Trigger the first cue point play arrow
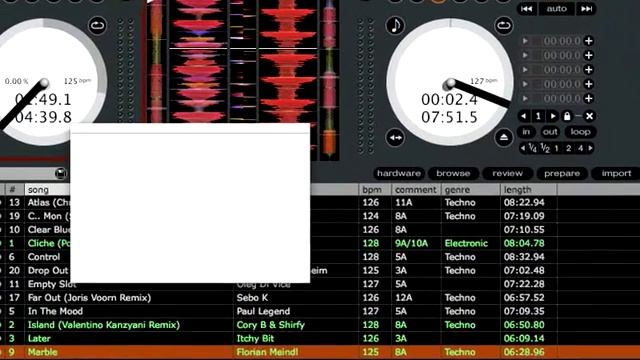The image size is (640, 360). click(525, 41)
